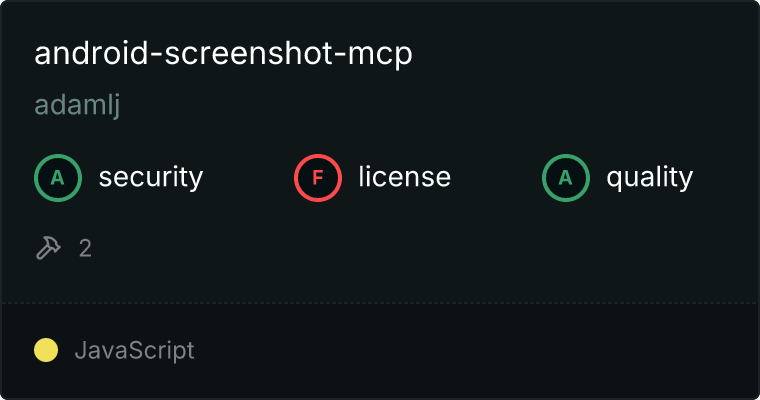Select the license rating label
Screen dimensions: 760x400
pyautogui.click(x=405, y=176)
